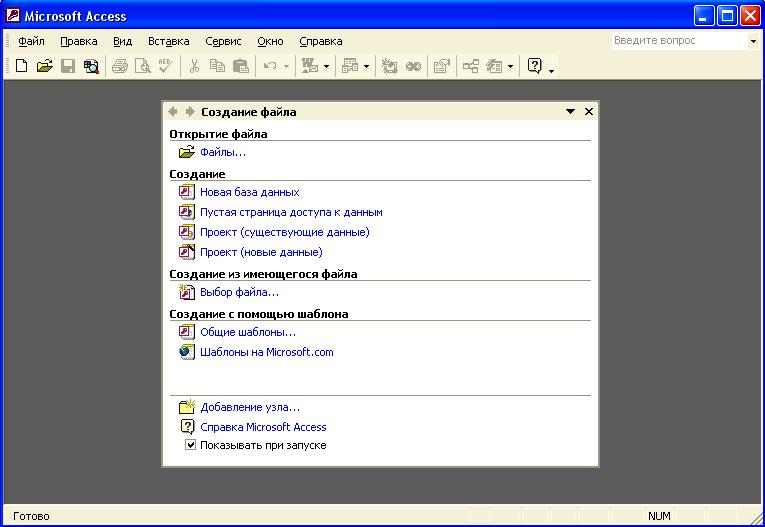Click the back arrow in task pane header
765x527 pixels.
(x=173, y=111)
